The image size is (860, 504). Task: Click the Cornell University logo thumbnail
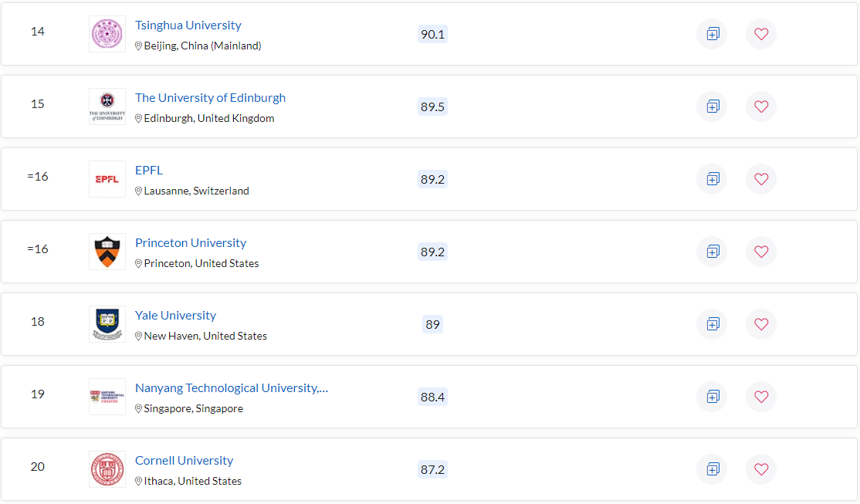tap(107, 469)
